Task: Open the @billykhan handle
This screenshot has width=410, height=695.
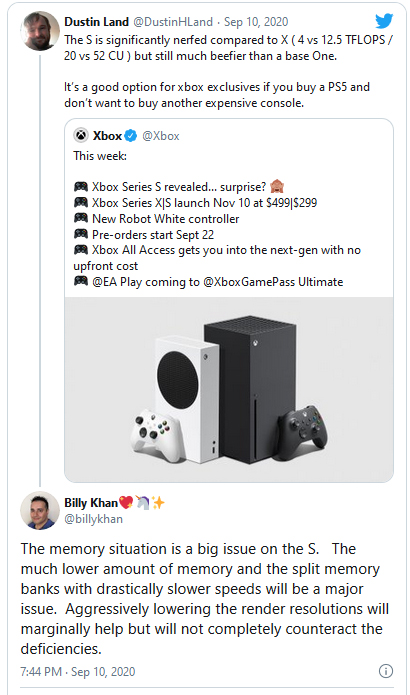Action: point(94,519)
